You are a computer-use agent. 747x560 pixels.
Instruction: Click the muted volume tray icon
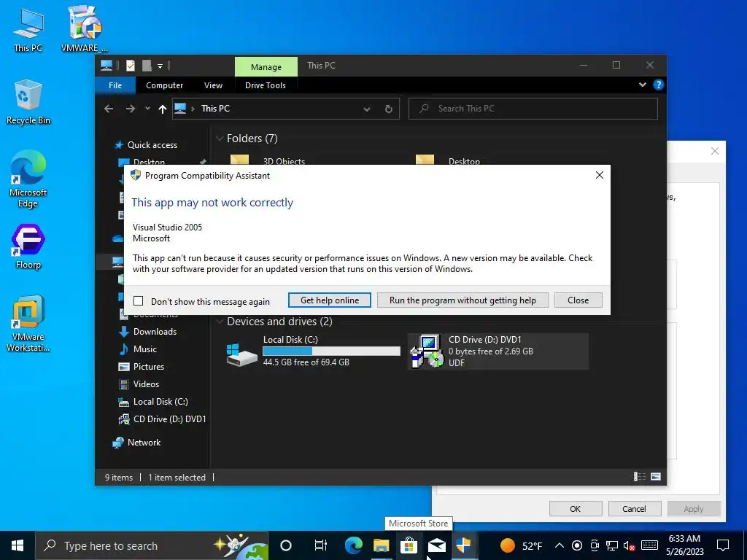click(630, 545)
